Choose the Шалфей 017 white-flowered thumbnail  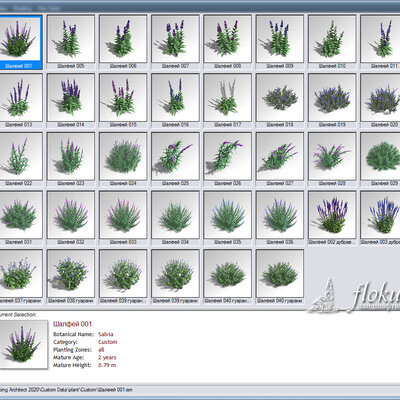[228, 97]
